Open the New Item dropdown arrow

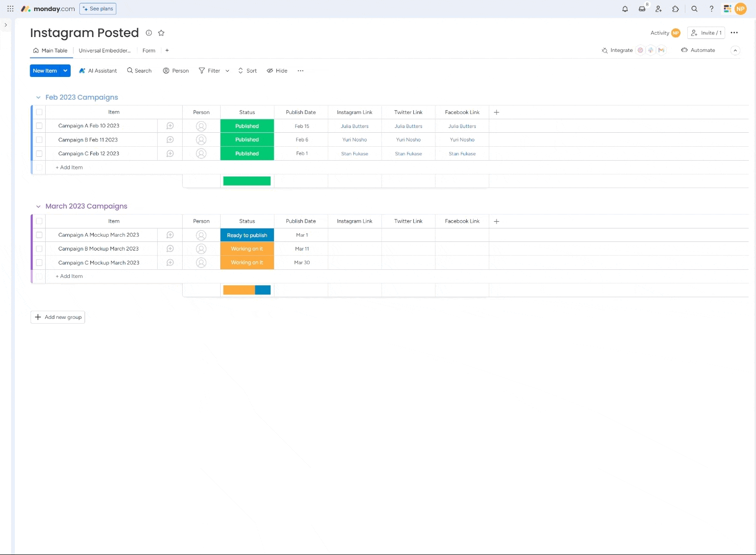(65, 71)
